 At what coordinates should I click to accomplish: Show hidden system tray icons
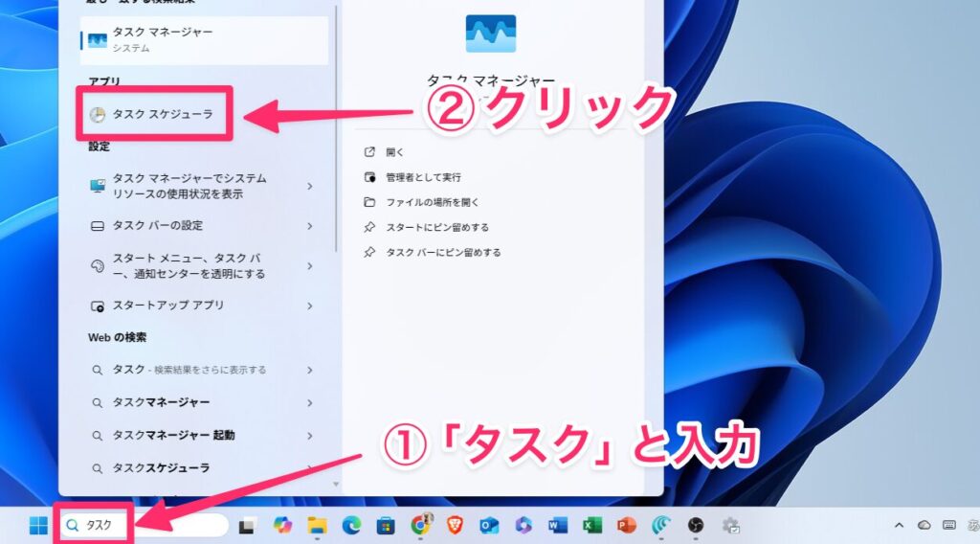pos(898,525)
